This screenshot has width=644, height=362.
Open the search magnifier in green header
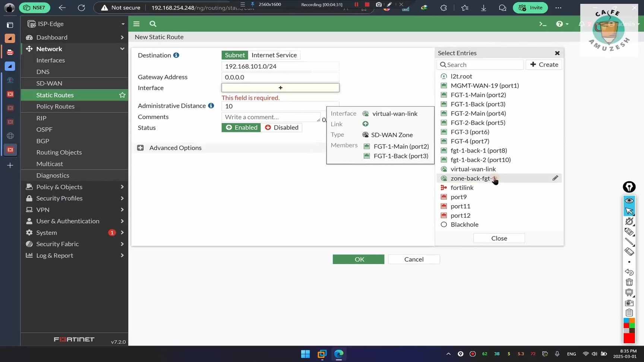point(153,24)
